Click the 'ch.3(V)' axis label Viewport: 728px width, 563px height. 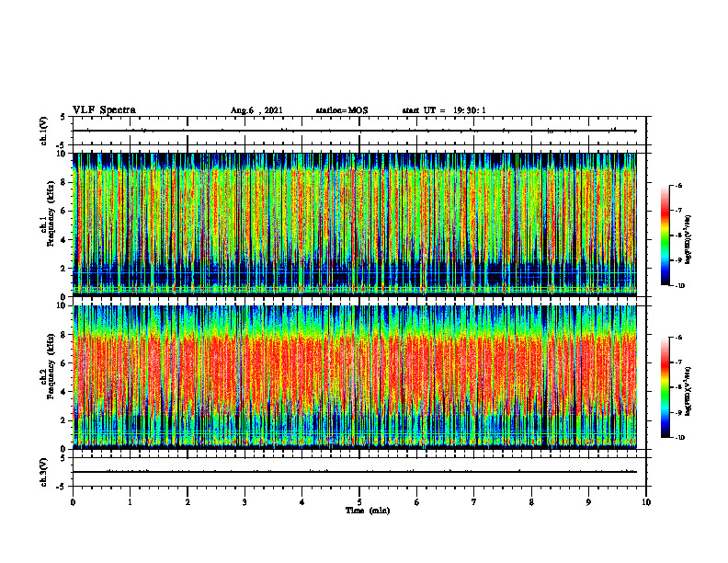point(43,472)
